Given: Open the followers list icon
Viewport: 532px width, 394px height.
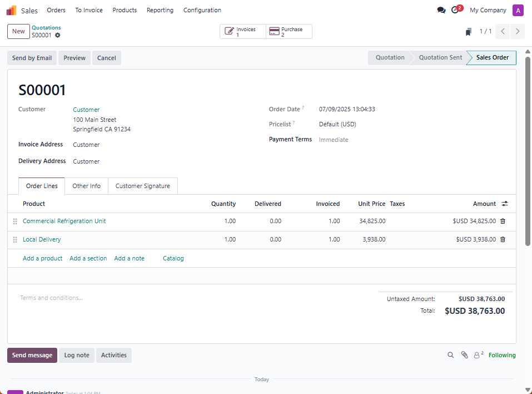Looking at the screenshot, I should (478, 355).
